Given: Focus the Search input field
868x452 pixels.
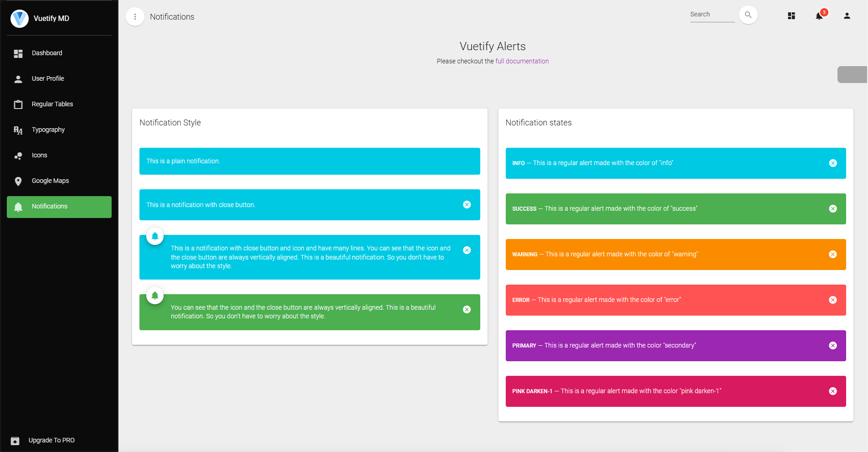Looking at the screenshot, I should (x=712, y=15).
